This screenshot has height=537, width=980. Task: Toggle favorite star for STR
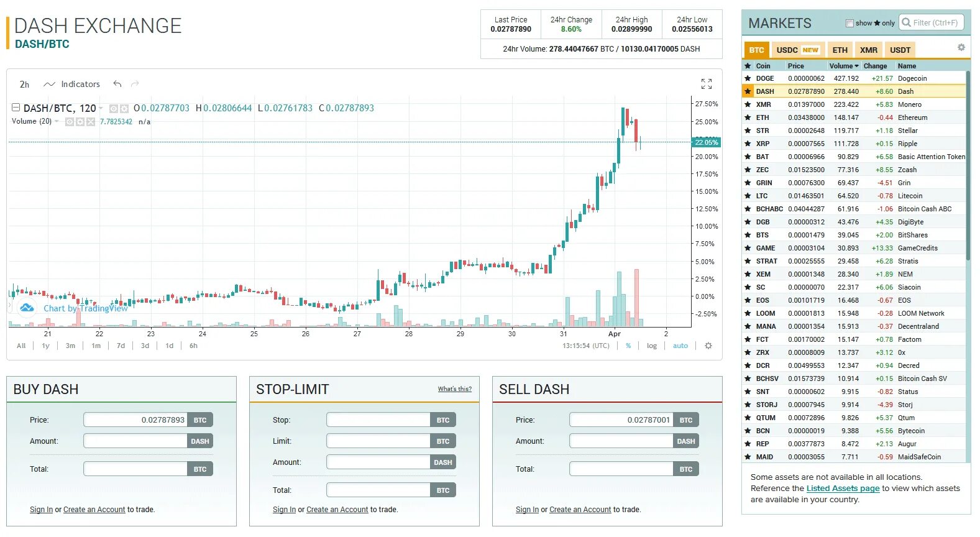pos(748,131)
